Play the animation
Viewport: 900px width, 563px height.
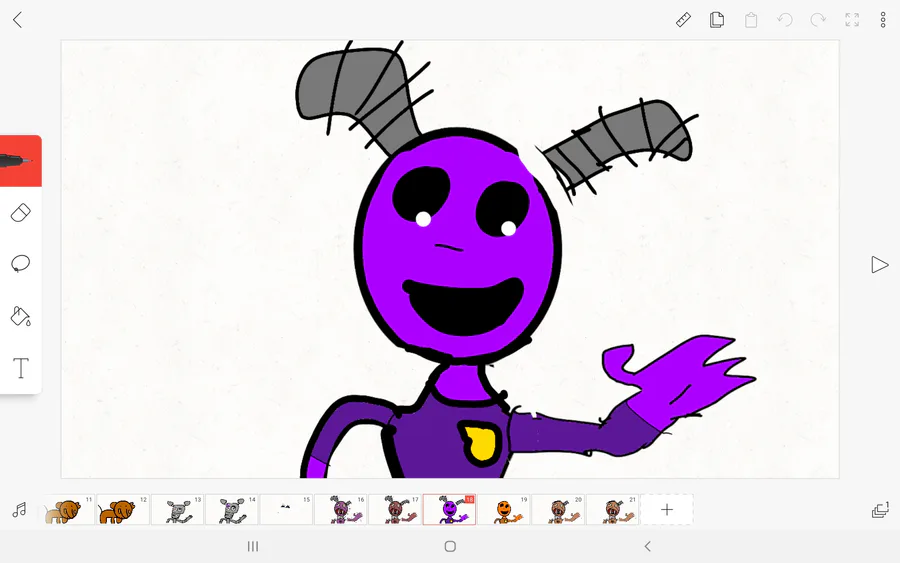click(879, 265)
